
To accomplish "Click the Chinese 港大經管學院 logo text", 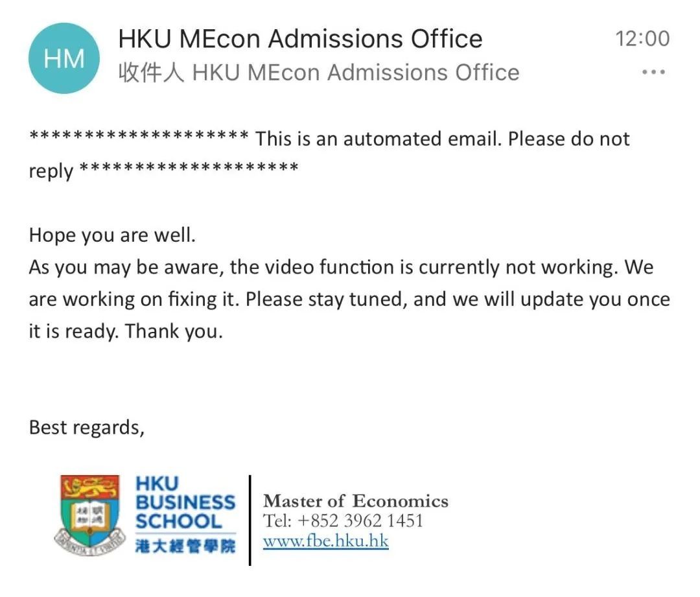I will [185, 546].
